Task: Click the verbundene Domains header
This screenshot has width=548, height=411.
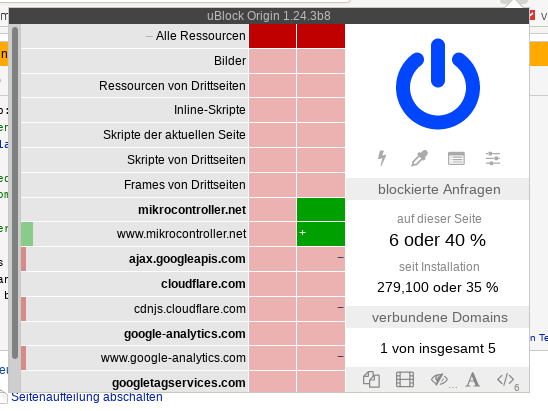Action: tap(439, 317)
